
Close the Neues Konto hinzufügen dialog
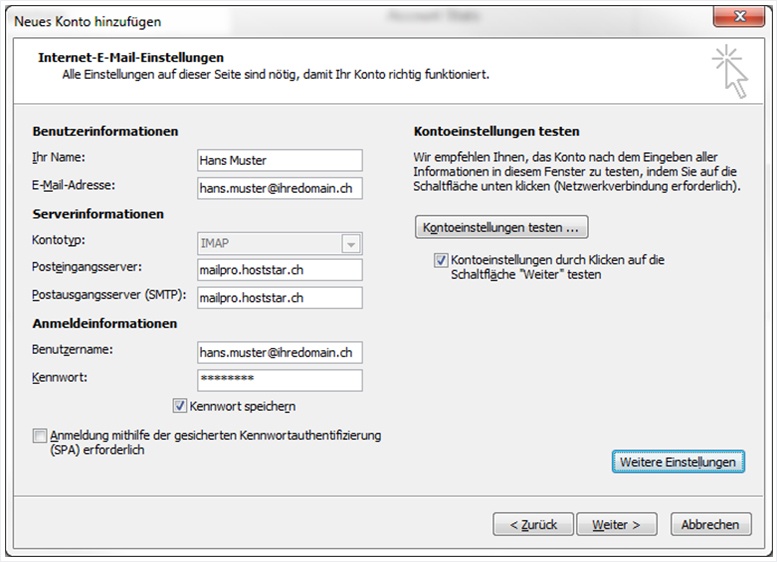739,17
